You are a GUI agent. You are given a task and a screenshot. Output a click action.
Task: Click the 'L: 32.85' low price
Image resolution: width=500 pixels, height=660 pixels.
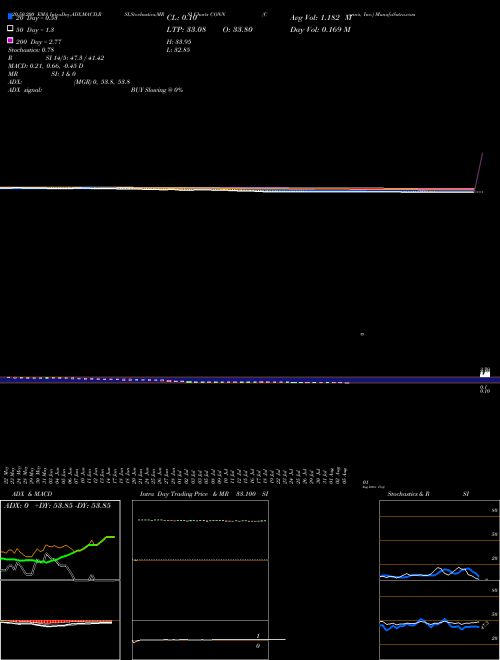(178, 50)
